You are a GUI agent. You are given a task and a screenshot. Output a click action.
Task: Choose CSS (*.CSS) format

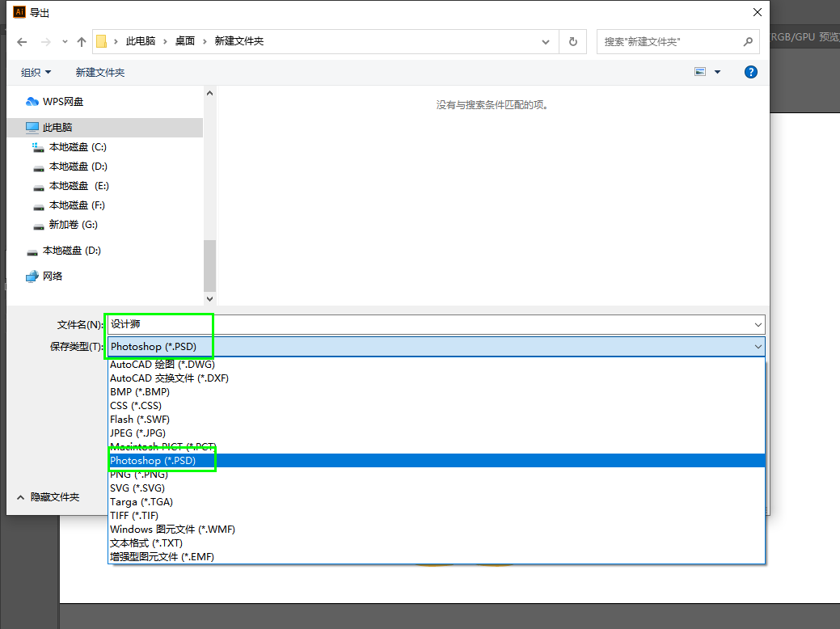click(436, 406)
